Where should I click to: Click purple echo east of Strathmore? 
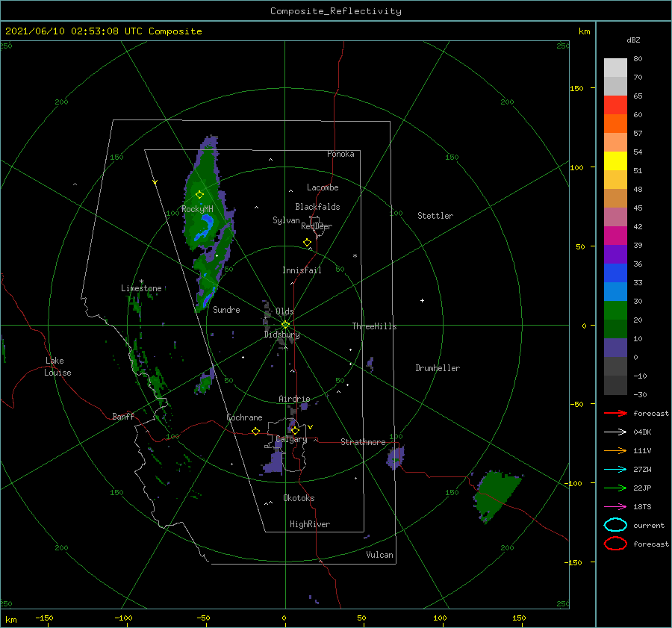pos(396,458)
